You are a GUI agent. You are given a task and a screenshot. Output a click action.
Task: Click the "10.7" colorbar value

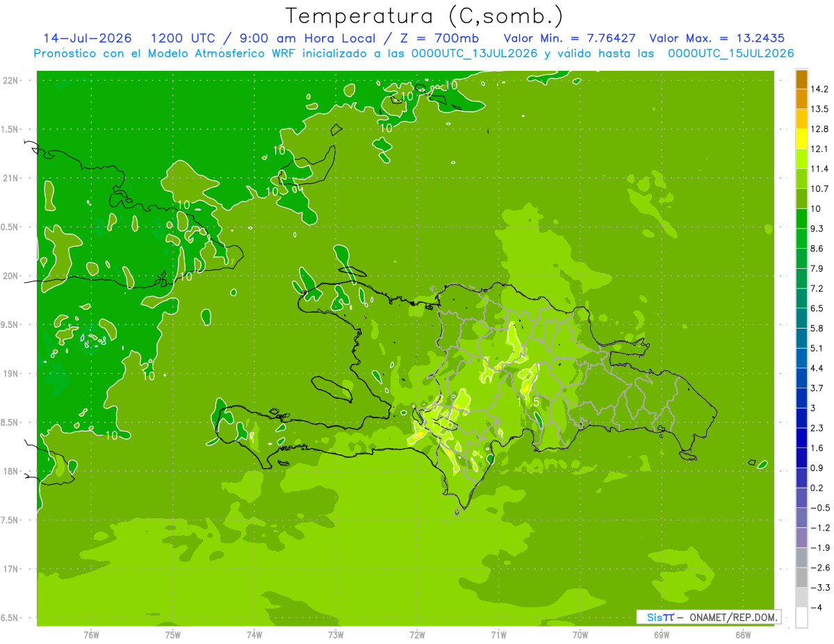click(819, 189)
